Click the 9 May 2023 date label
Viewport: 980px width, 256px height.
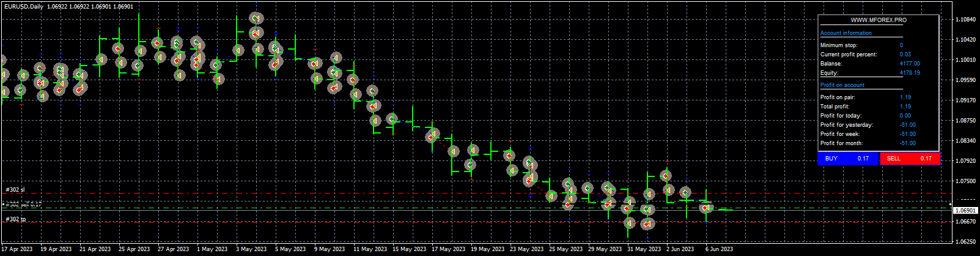click(x=330, y=249)
